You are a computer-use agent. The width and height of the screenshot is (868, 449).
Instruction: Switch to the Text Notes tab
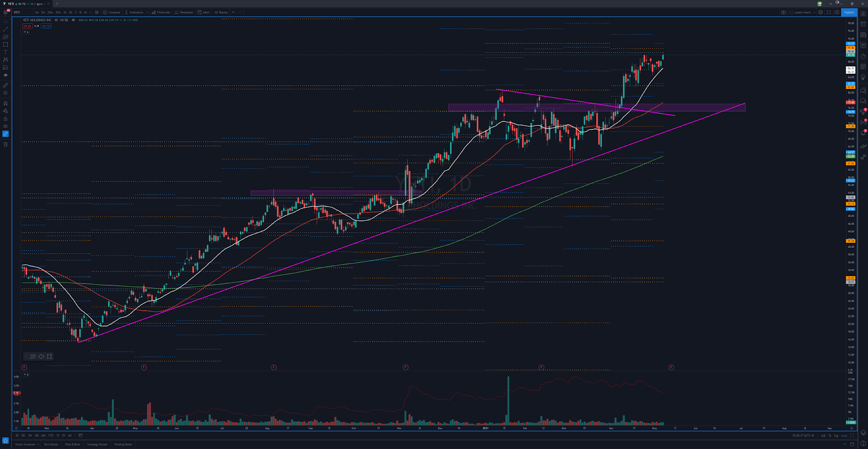point(51,445)
